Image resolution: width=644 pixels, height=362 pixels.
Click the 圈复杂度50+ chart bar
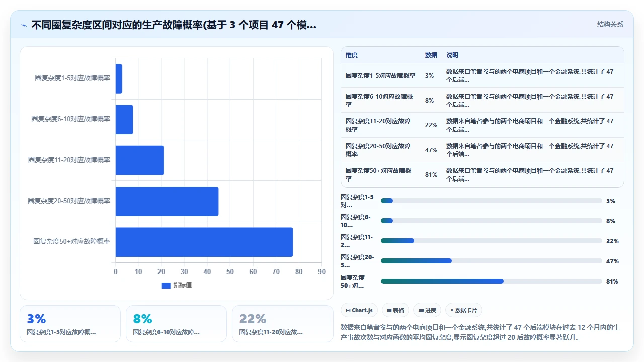pos(204,242)
